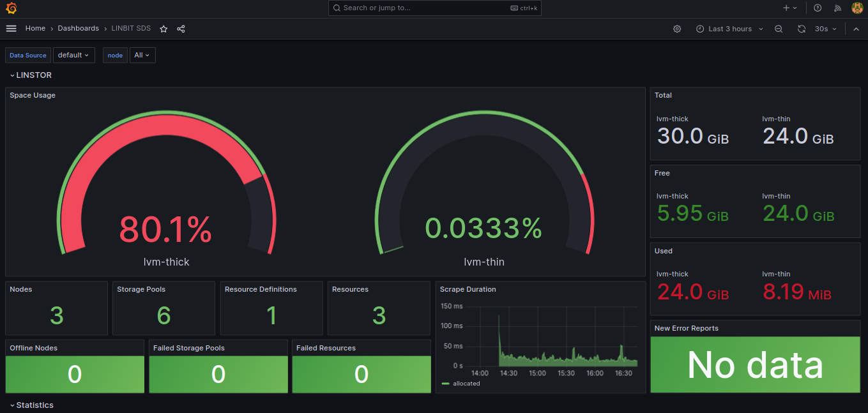868x413 pixels.
Task: Toggle the allocated legend series
Action: pos(466,384)
